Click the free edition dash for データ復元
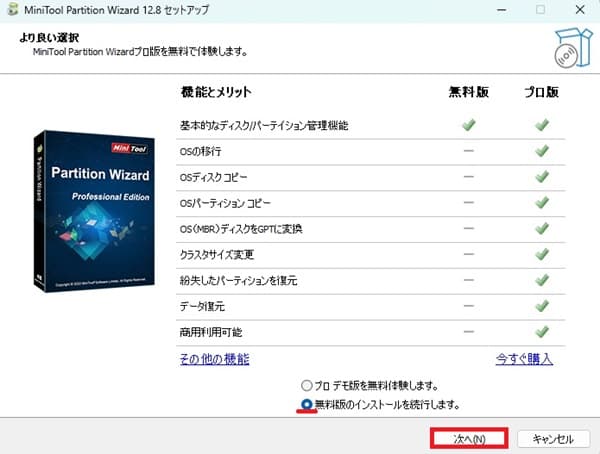 [x=469, y=306]
